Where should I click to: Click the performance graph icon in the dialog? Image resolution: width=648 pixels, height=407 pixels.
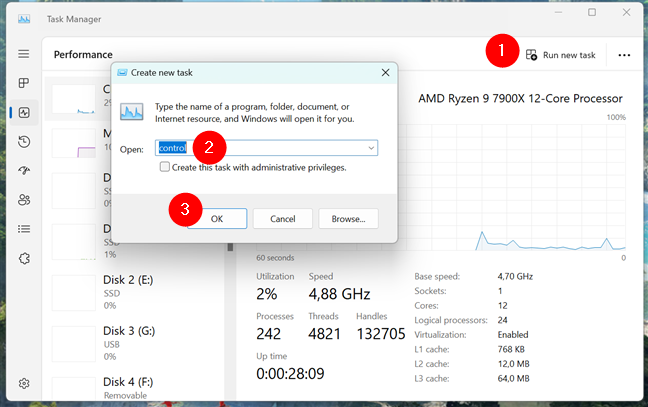132,112
